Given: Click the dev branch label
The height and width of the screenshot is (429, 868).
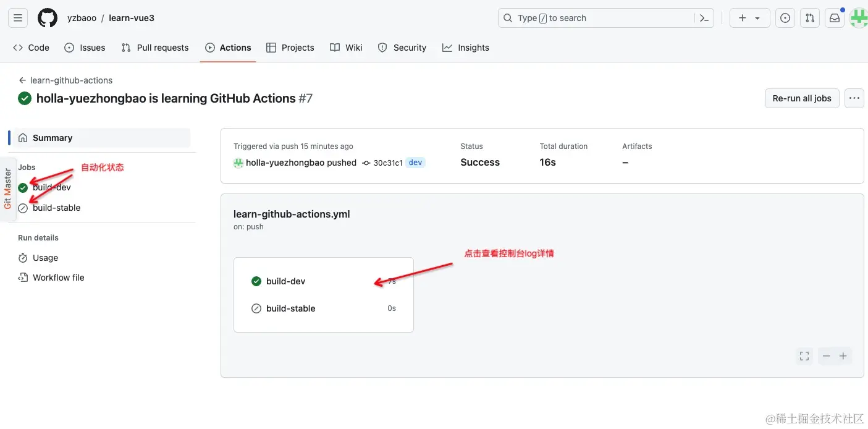Looking at the screenshot, I should [416, 163].
